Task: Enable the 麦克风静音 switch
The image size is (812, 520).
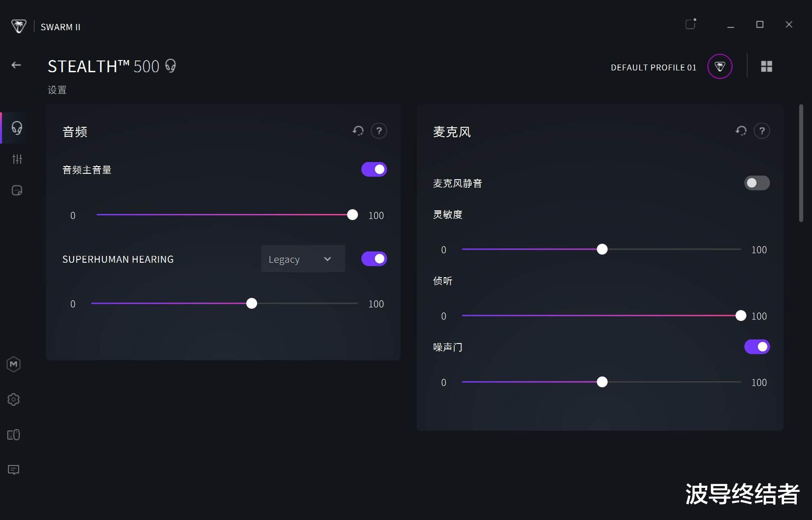Action: 757,183
